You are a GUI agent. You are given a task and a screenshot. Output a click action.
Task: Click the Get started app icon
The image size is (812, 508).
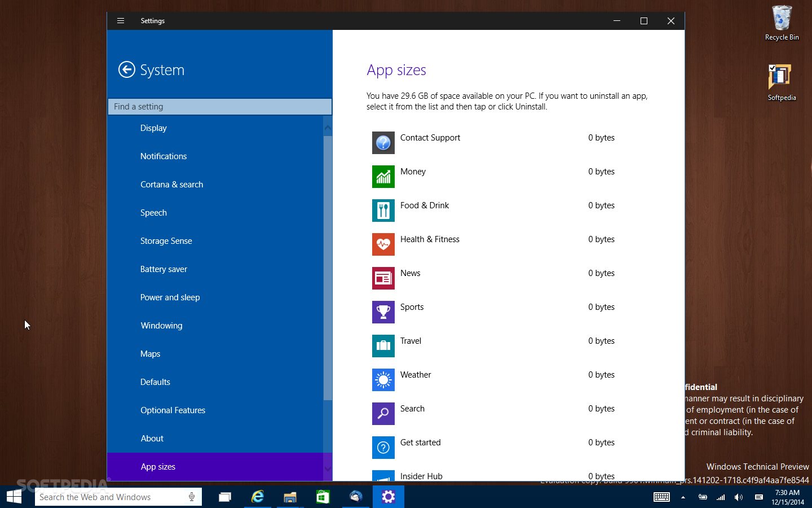383,448
